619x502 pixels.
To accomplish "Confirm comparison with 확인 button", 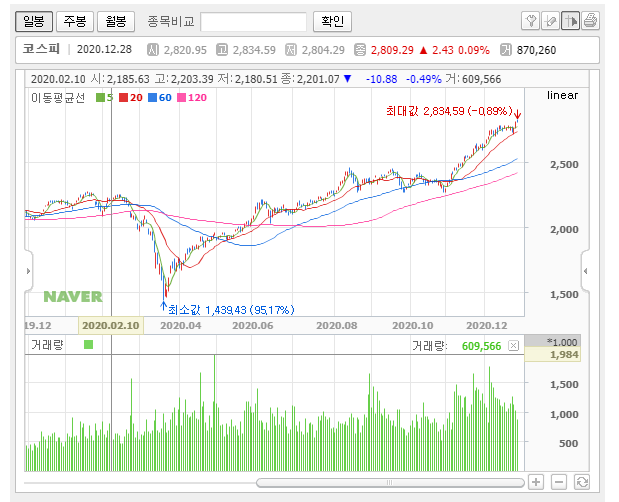I will point(332,21).
